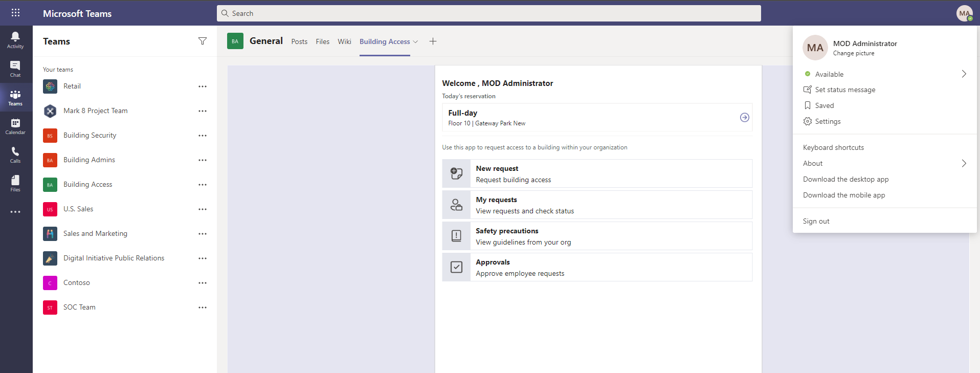This screenshot has height=373, width=980.
Task: Click the Contoso team avatar icon
Action: (x=50, y=283)
